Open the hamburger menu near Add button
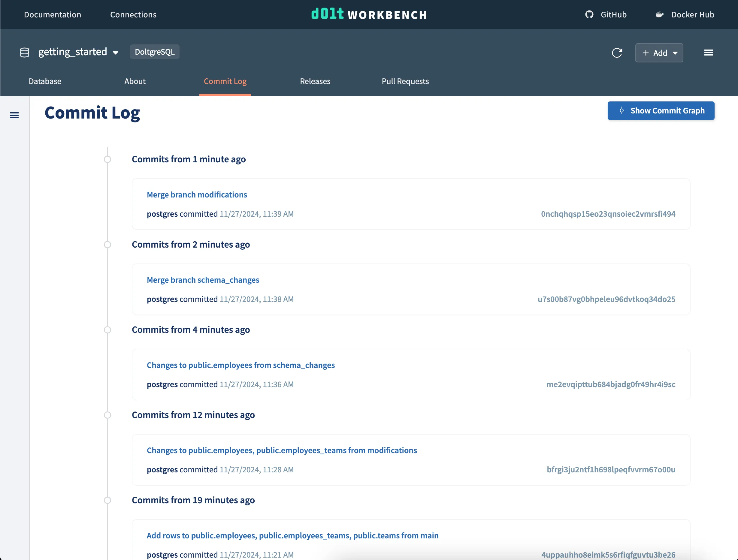The width and height of the screenshot is (738, 560). click(709, 52)
